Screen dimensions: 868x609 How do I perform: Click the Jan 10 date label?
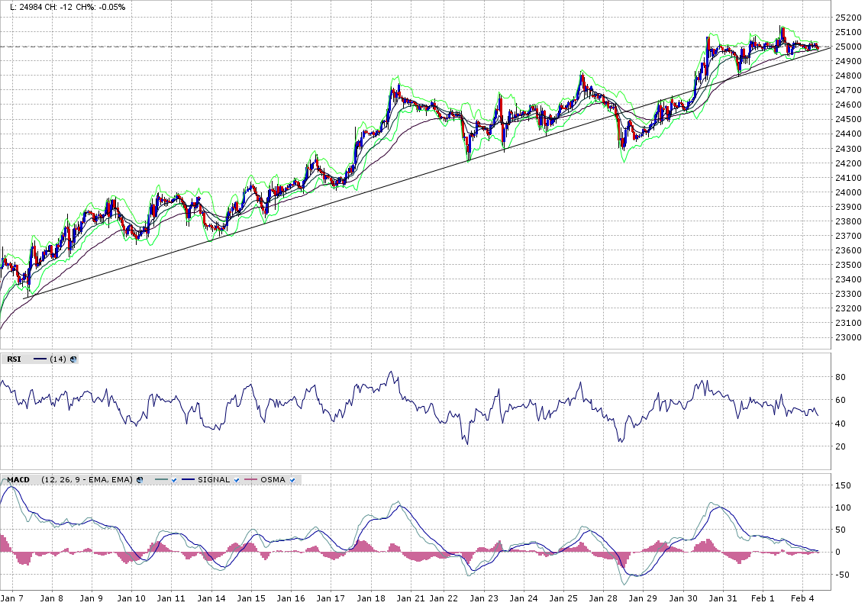pos(131,598)
